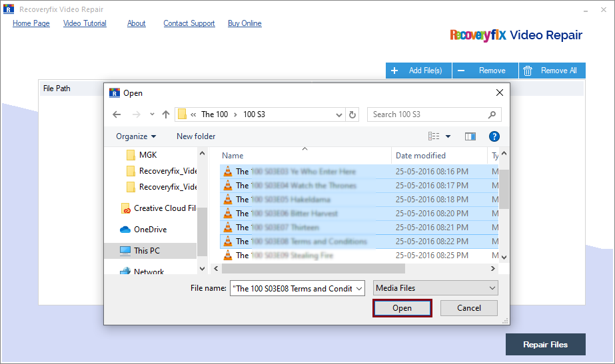Click the navigation pane scroll up arrow

point(202,153)
